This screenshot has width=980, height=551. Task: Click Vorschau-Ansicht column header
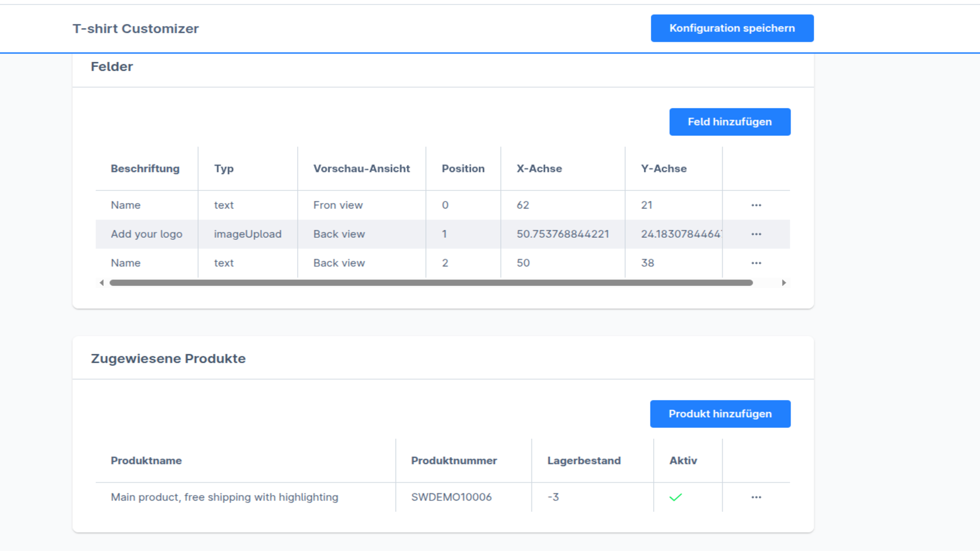pyautogui.click(x=361, y=169)
